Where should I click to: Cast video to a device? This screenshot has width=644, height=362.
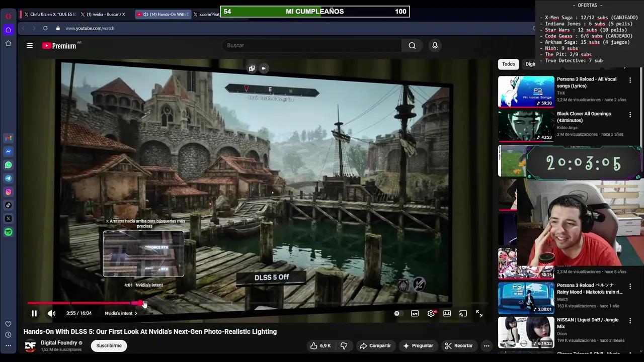(463, 313)
